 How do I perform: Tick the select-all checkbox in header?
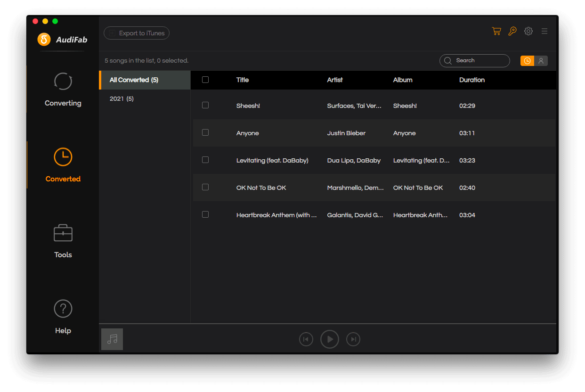click(205, 80)
